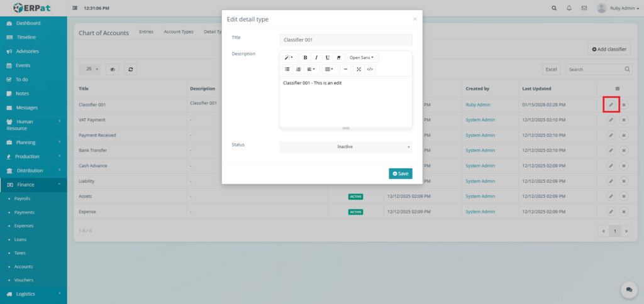Image resolution: width=644 pixels, height=304 pixels.
Task: Open the table column options menu icon
Action: pos(618,89)
